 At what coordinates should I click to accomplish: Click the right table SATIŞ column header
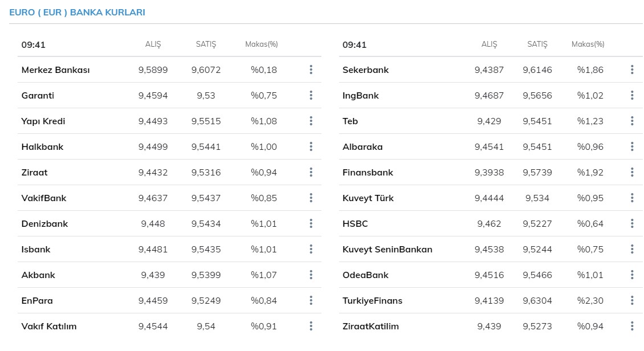click(x=537, y=44)
